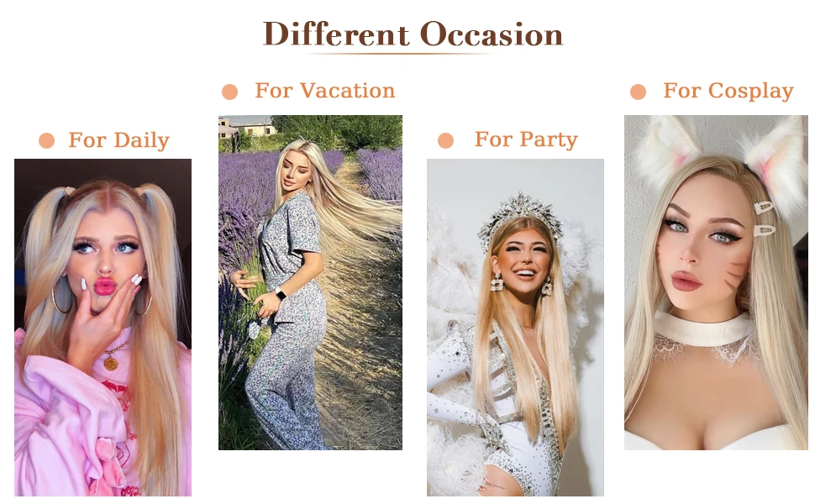Click the orange dot beside For Cosplay
815x504 pixels.
638,92
